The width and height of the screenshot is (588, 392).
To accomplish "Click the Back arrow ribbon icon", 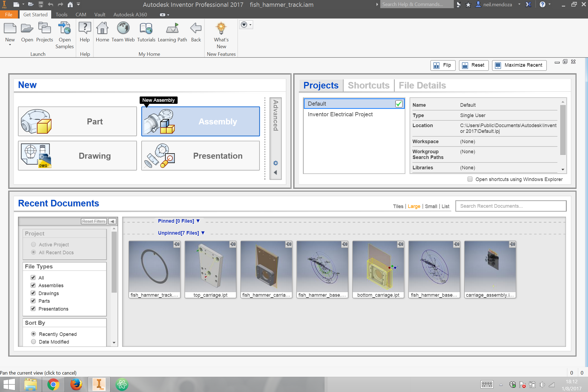I will (196, 29).
